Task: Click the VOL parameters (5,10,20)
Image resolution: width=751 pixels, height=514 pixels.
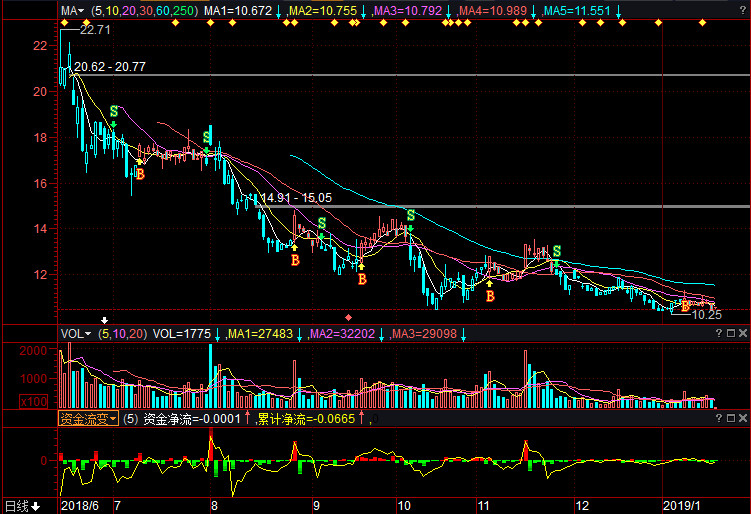Action: click(121, 333)
